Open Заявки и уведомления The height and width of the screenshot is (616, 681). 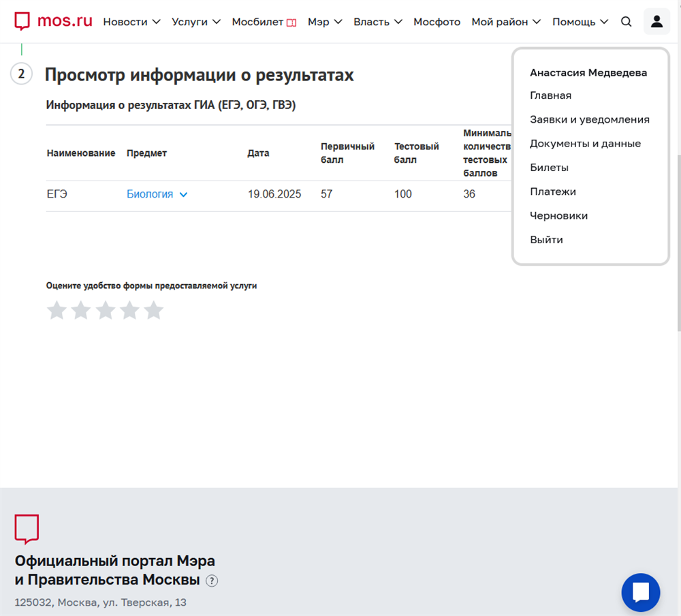590,119
